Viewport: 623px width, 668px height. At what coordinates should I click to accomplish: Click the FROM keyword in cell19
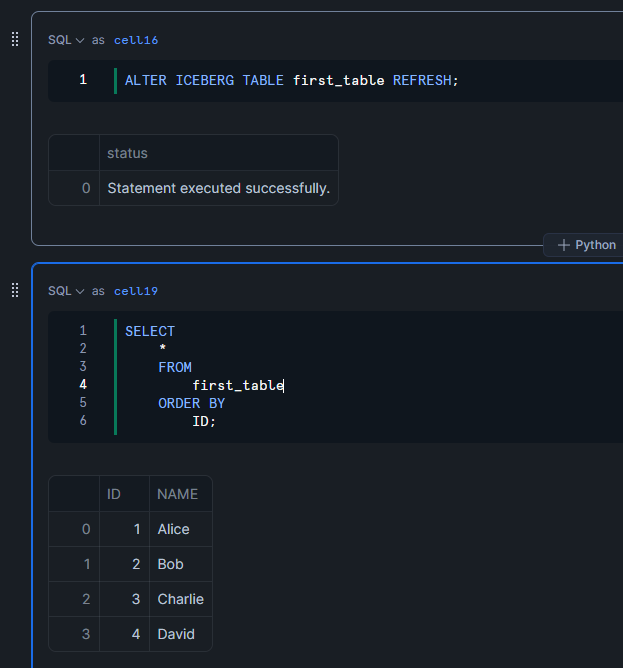(175, 367)
